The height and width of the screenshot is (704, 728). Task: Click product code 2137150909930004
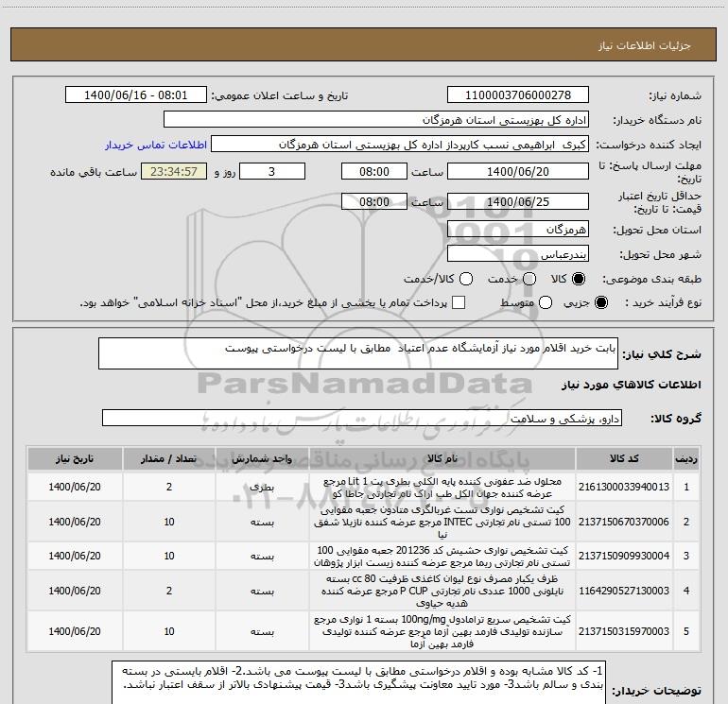tap(624, 556)
